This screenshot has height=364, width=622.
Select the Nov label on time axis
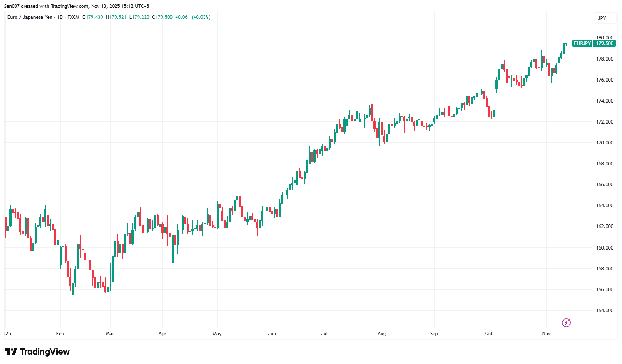pos(546,334)
